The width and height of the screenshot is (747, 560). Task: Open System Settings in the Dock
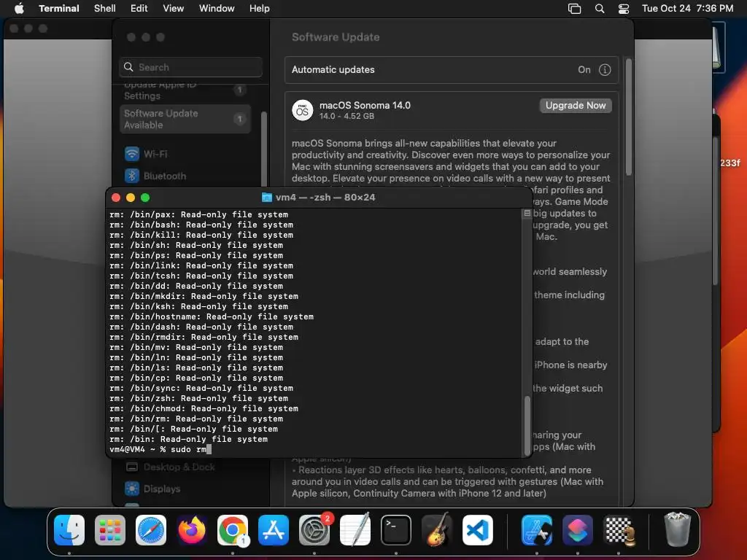(314, 530)
